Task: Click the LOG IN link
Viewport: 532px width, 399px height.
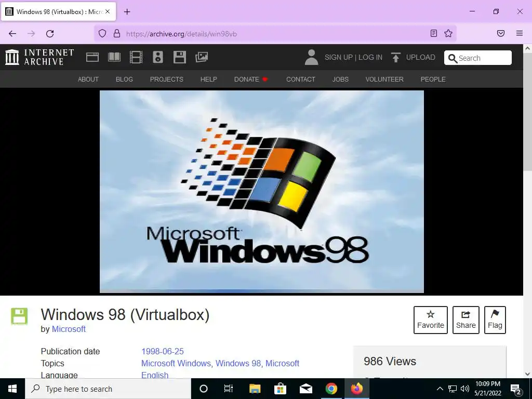Action: (x=370, y=57)
